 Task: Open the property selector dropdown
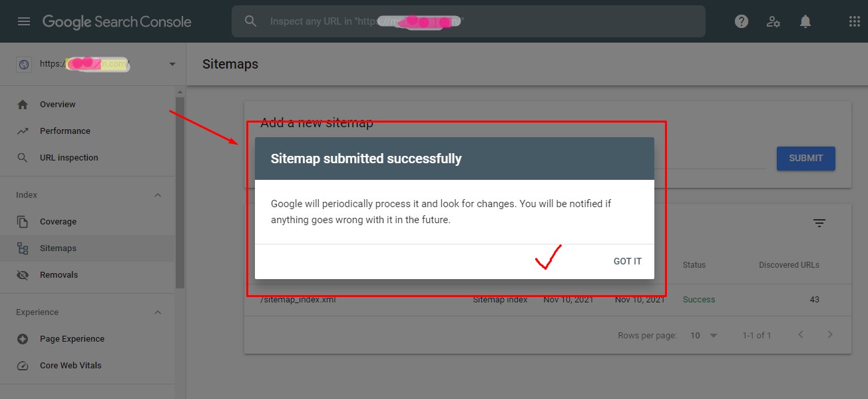click(x=172, y=64)
